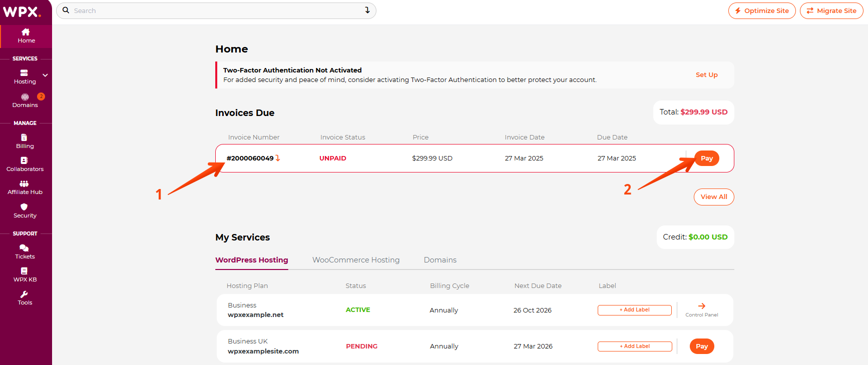Click the search magnifier icon
Screen dimensions: 868x365
click(66, 10)
